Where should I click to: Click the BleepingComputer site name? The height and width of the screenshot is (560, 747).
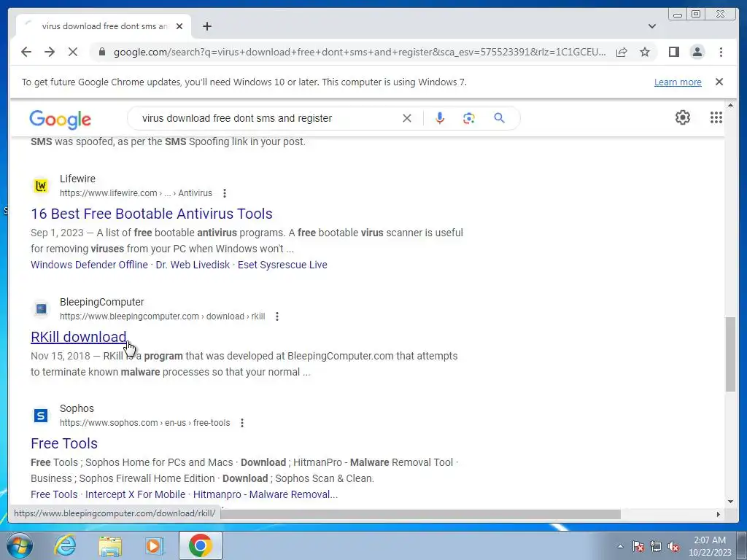click(102, 302)
